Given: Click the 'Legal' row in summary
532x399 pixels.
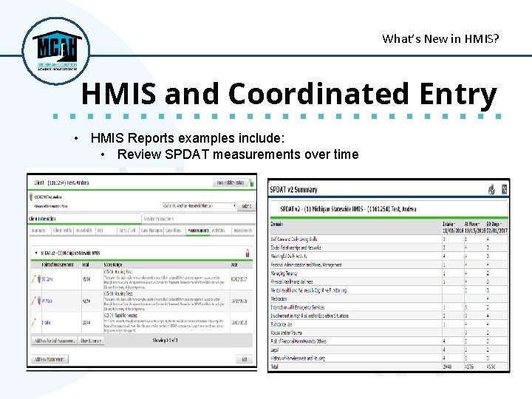Looking at the screenshot, I should (x=389, y=349).
